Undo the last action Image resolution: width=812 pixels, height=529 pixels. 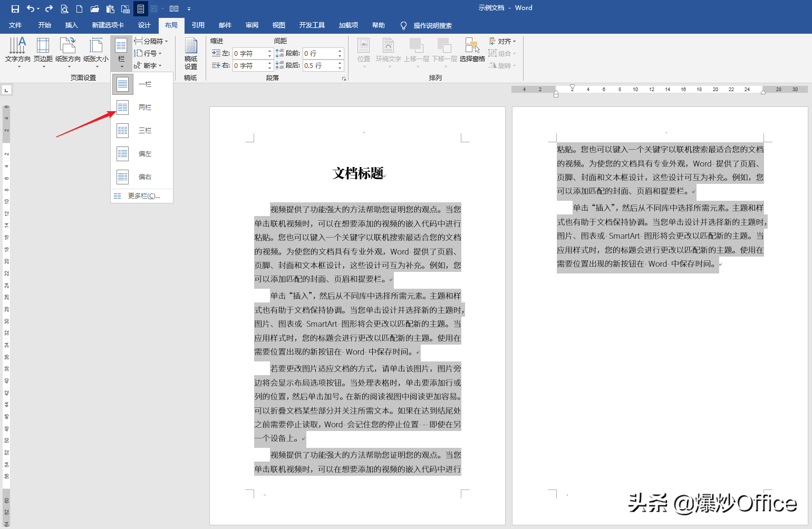pos(31,8)
